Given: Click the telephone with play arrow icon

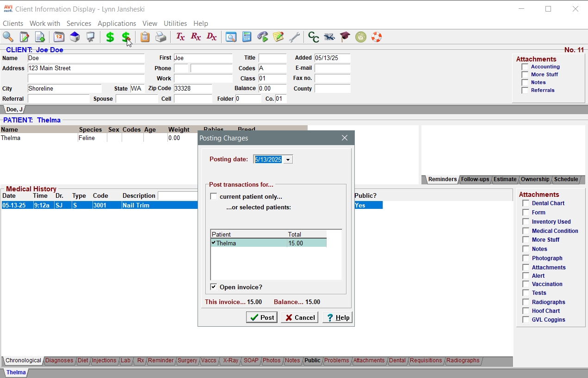Looking at the screenshot, I should [x=263, y=37].
